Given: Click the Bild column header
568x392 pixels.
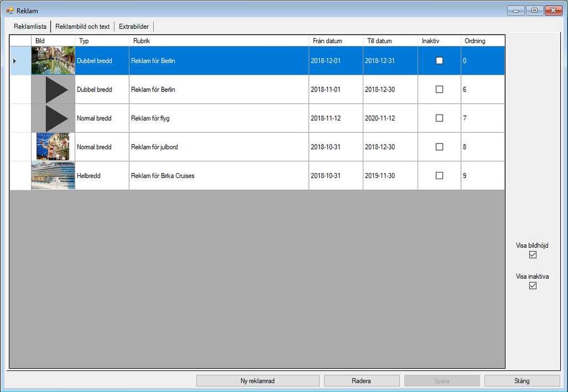Looking at the screenshot, I should [53, 40].
